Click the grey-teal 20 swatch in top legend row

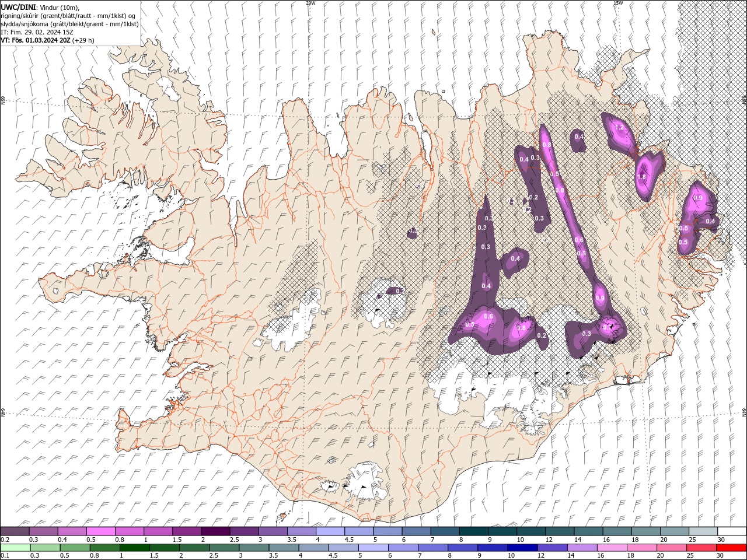click(x=674, y=531)
